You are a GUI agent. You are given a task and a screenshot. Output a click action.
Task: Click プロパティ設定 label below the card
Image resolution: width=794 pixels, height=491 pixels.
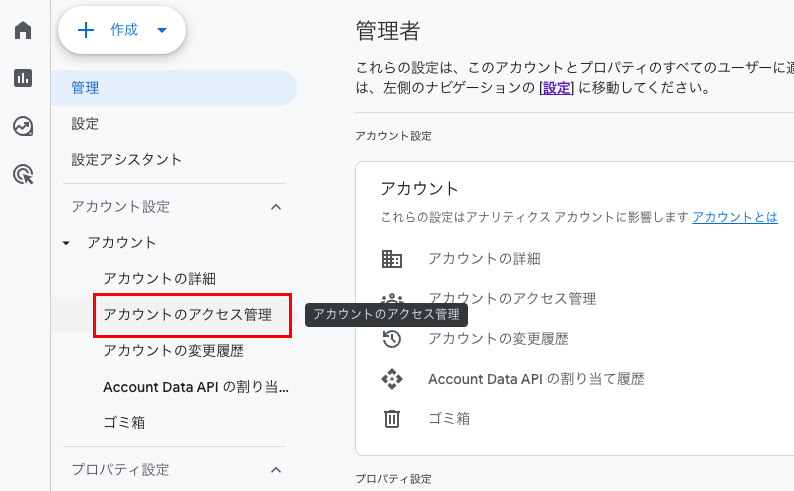point(393,479)
